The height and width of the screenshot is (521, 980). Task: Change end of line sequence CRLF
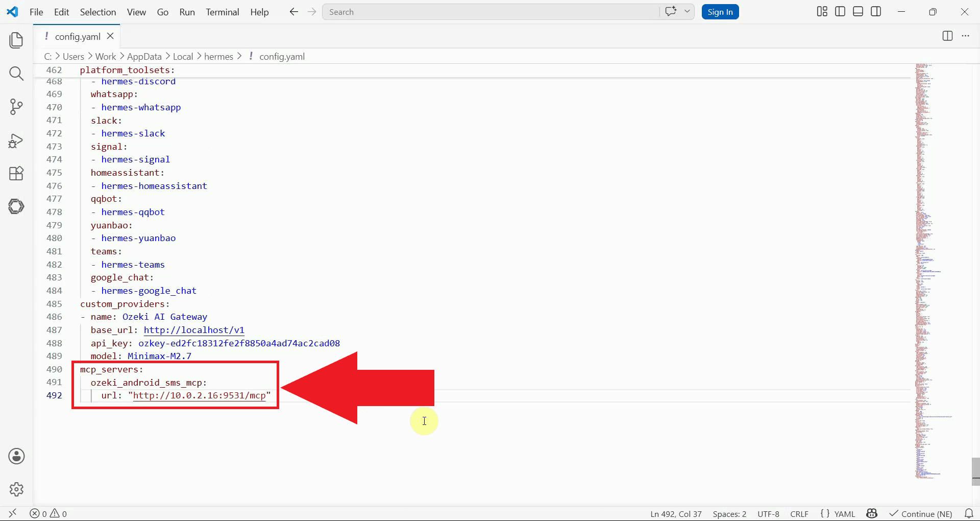coord(799,514)
